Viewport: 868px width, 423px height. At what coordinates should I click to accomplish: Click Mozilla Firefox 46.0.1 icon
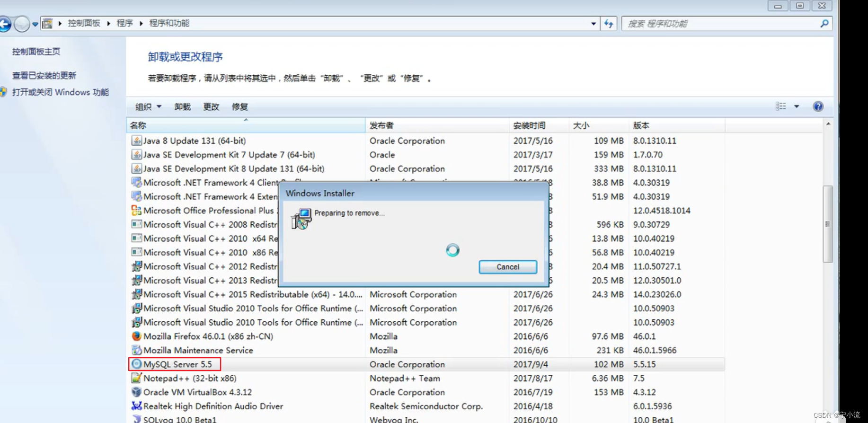136,336
